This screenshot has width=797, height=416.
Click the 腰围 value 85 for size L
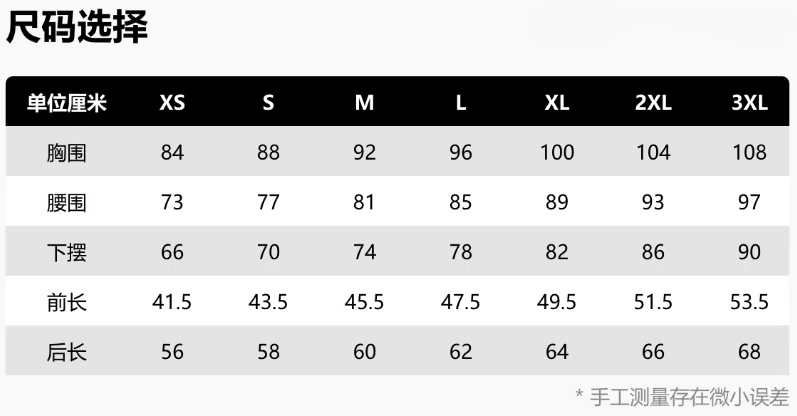coord(461,203)
